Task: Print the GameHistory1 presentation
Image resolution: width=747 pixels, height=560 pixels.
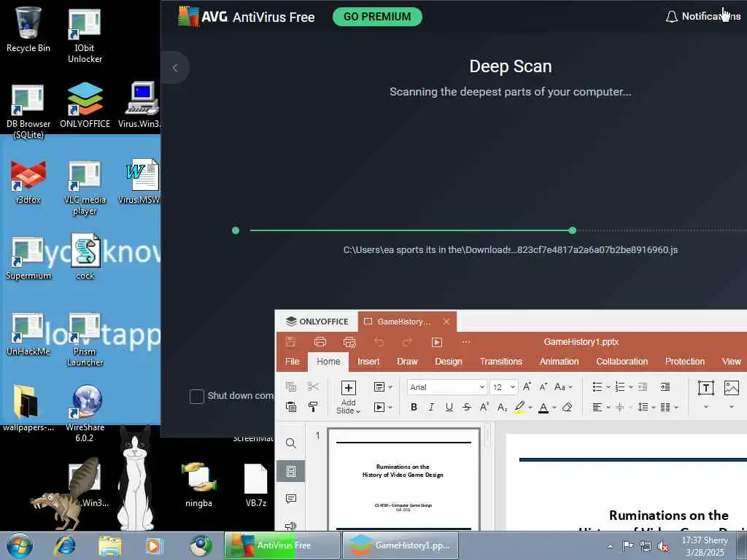Action: [x=320, y=342]
